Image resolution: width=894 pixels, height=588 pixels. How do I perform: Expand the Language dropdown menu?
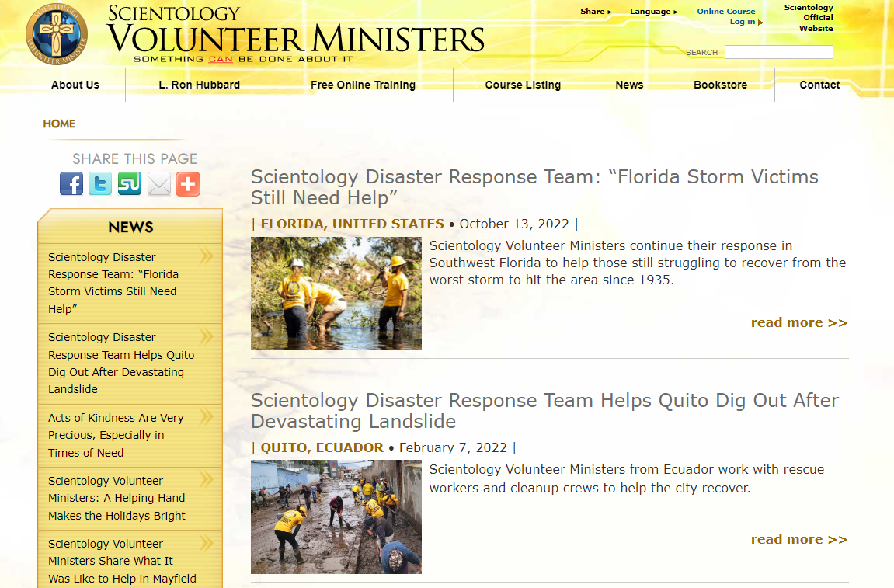coord(654,12)
